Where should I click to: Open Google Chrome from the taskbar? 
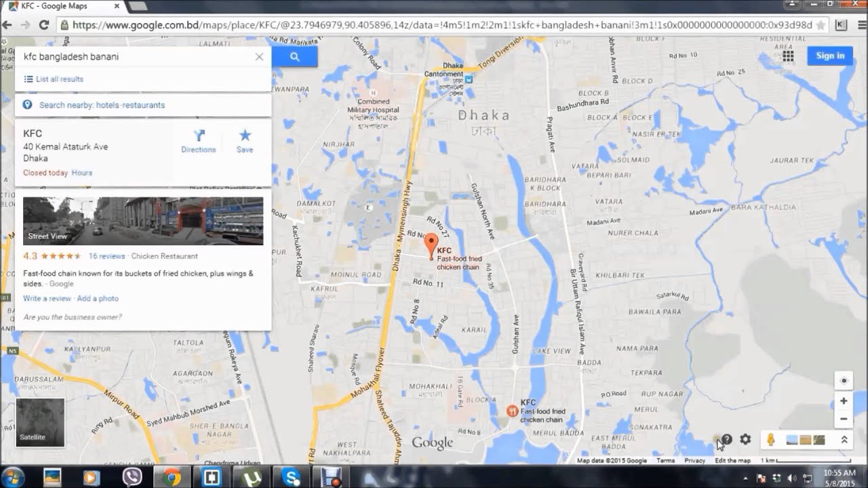point(172,477)
